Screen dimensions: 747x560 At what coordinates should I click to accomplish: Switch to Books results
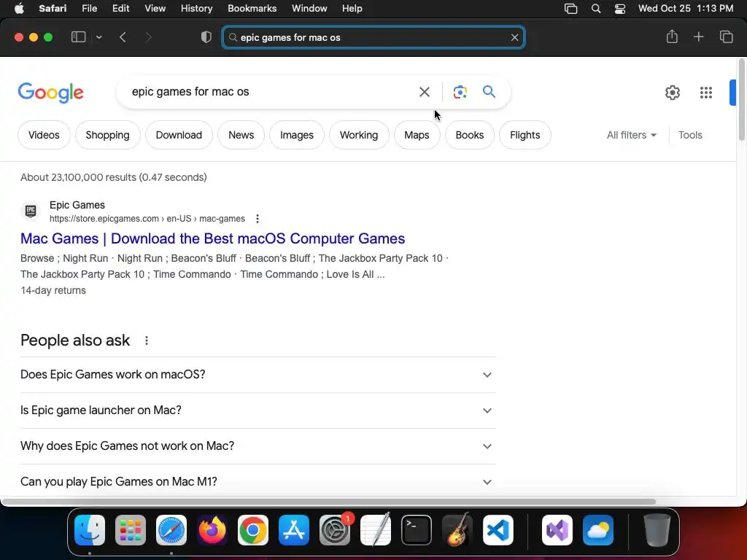(469, 135)
